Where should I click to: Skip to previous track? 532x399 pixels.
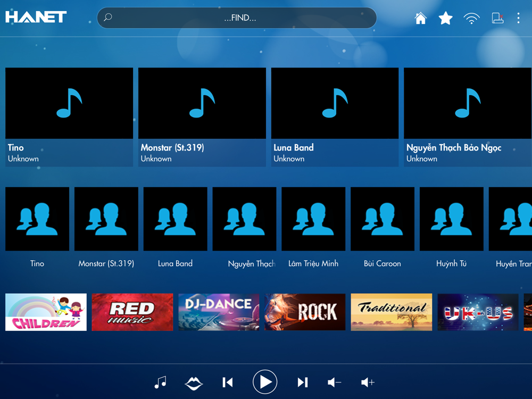click(x=228, y=383)
